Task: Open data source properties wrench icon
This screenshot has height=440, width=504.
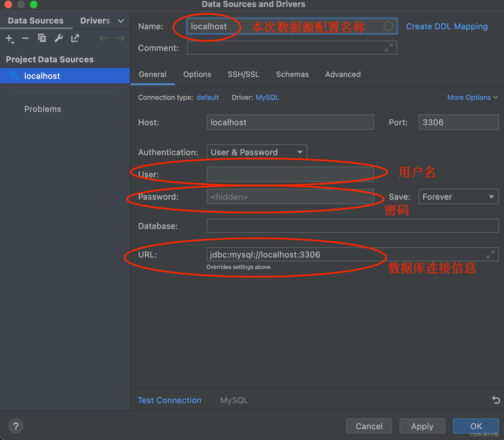Action: 59,38
